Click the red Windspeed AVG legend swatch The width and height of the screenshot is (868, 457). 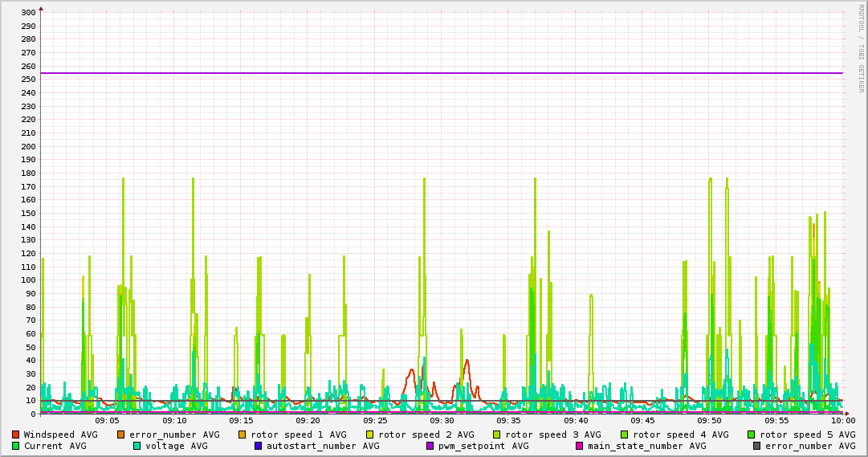16,435
